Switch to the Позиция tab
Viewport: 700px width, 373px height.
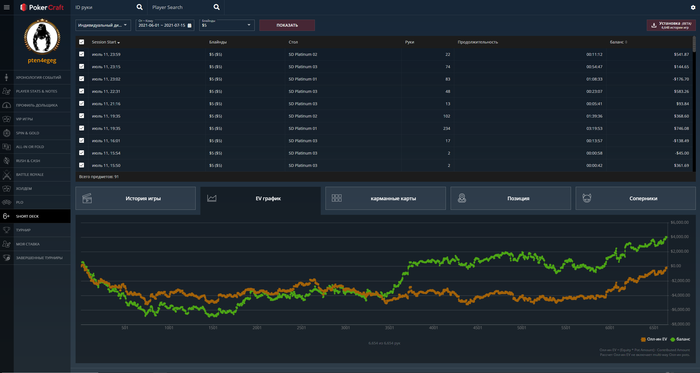coord(510,198)
